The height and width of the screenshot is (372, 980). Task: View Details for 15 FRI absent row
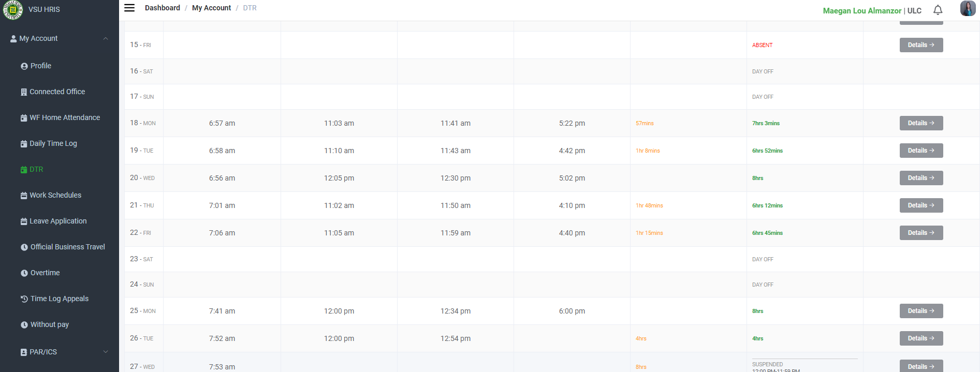921,45
